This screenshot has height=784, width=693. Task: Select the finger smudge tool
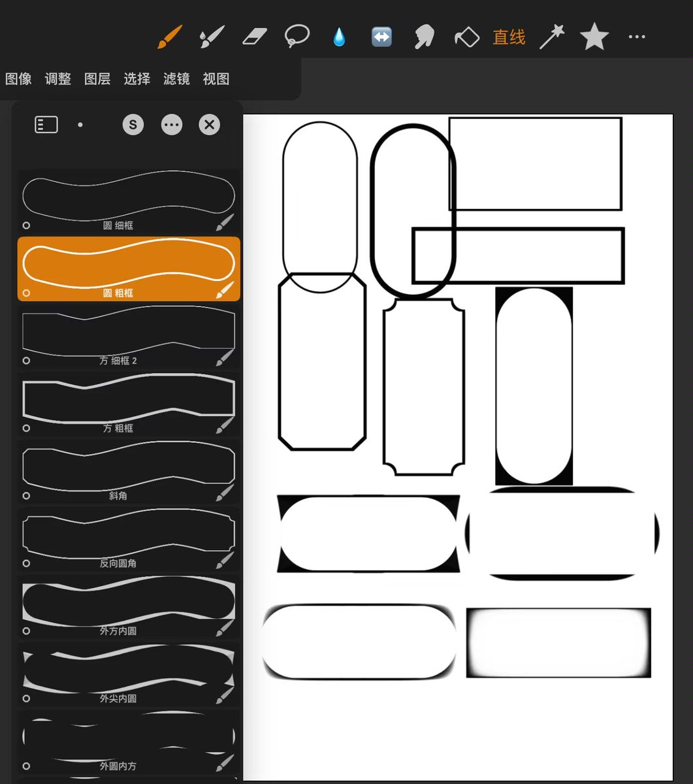point(424,37)
